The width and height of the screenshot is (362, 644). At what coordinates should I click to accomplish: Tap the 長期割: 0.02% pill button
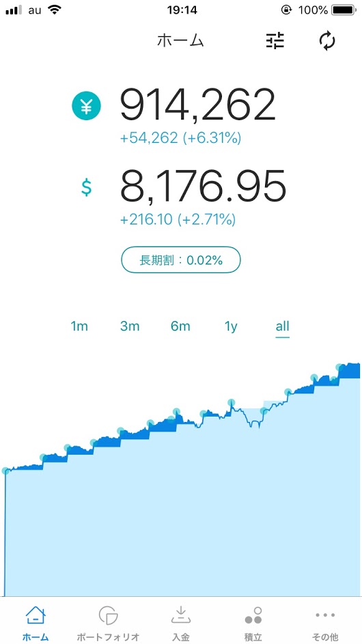pyautogui.click(x=181, y=260)
